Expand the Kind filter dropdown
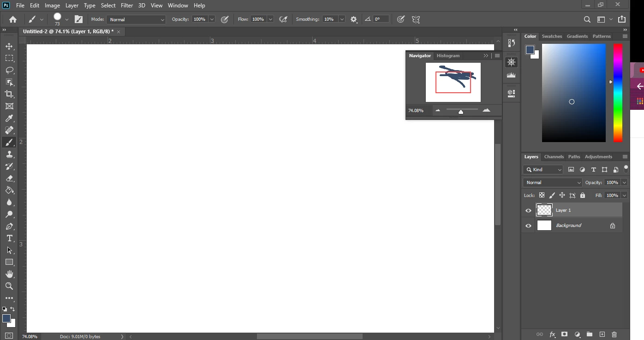The height and width of the screenshot is (340, 644). pos(543,170)
